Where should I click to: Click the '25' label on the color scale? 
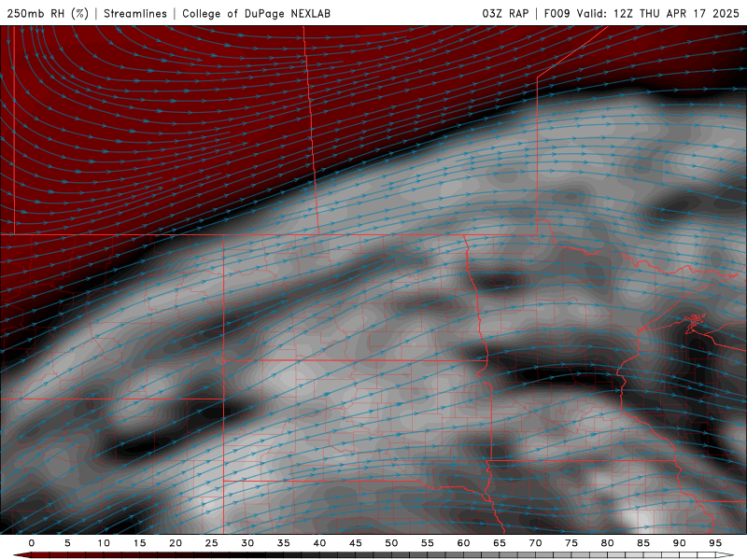pyautogui.click(x=212, y=543)
